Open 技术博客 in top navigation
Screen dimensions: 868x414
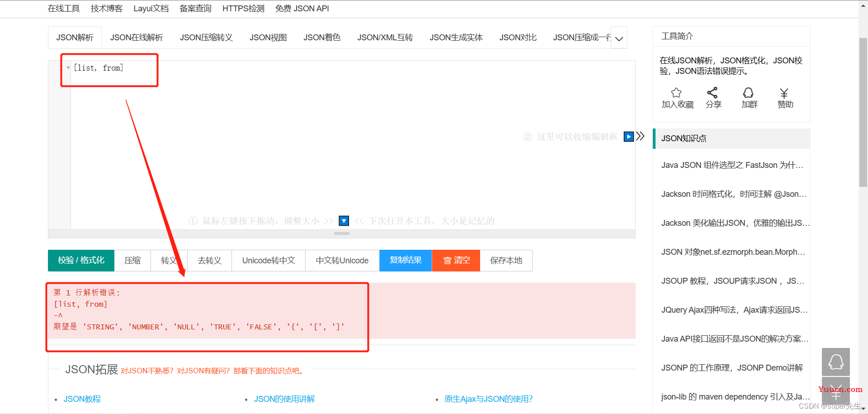pyautogui.click(x=107, y=9)
